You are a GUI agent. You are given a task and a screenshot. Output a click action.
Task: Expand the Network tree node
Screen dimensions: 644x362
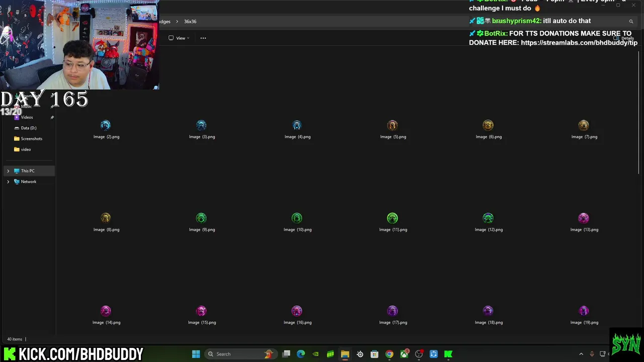[x=8, y=182]
